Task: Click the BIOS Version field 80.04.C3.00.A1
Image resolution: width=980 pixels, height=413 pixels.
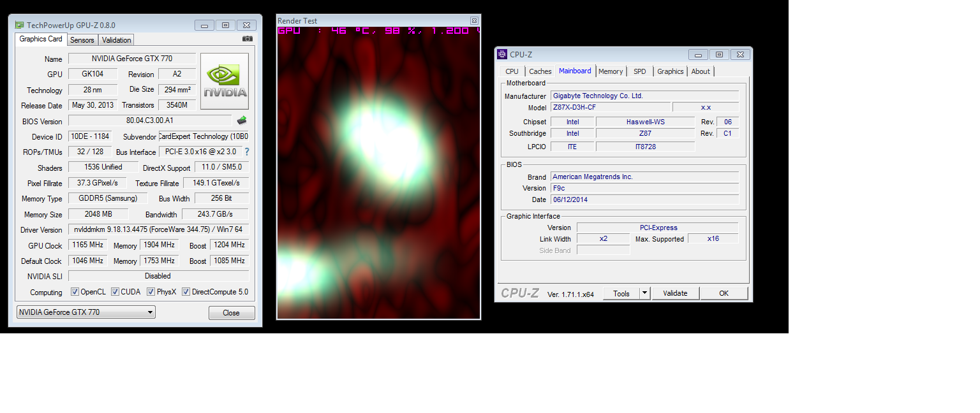Action: pos(150,120)
